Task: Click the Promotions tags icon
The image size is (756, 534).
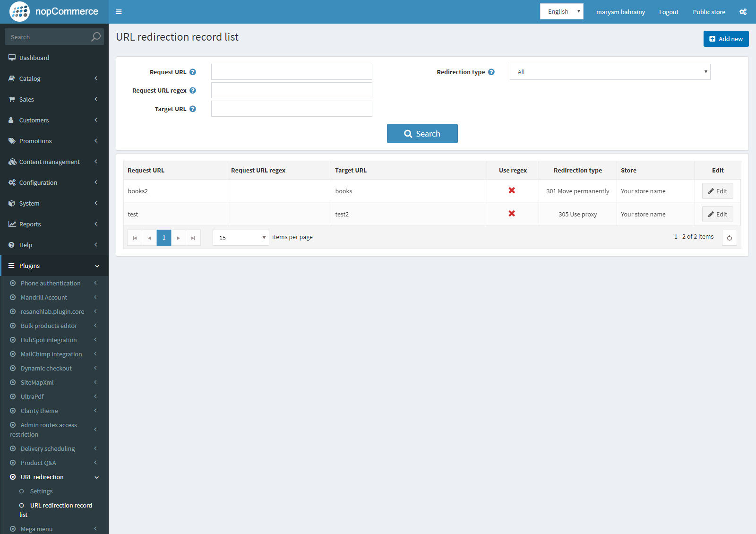Action: [12, 141]
